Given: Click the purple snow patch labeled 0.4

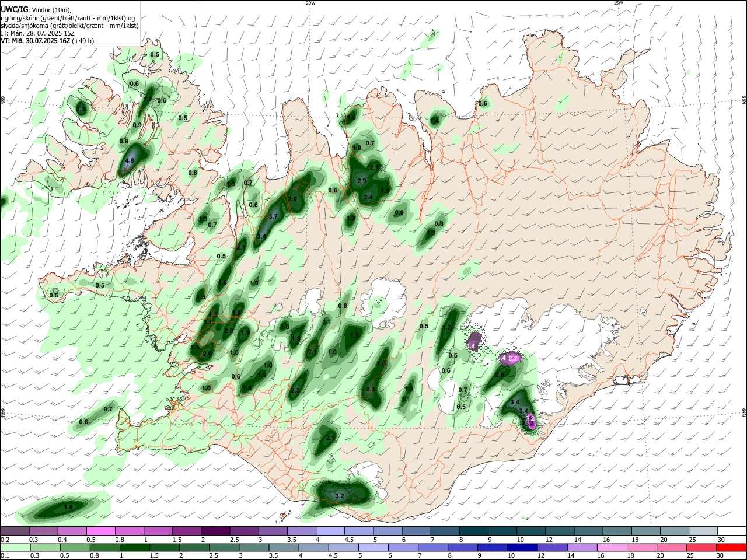Looking at the screenshot, I should tap(474, 341).
